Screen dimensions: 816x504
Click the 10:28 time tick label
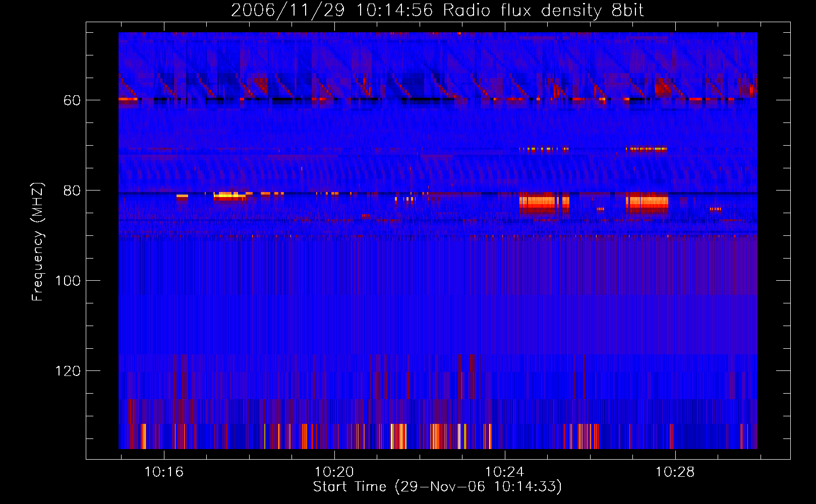point(675,472)
